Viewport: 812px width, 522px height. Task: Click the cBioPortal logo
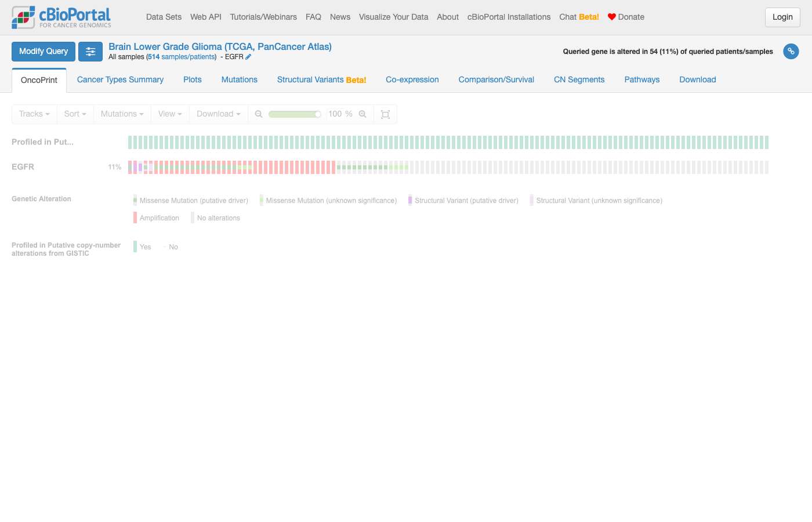tap(61, 17)
